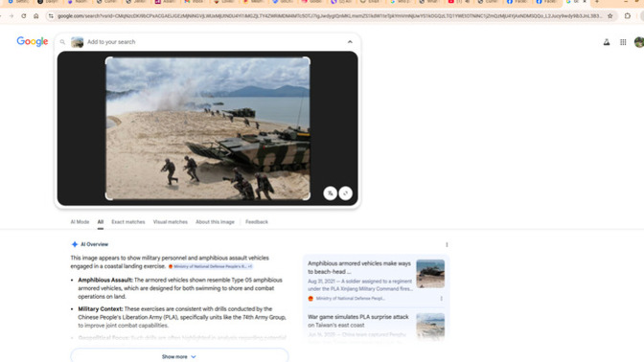The width and height of the screenshot is (644, 362).
Task: Open the Visual matches tab
Action: pos(171,222)
